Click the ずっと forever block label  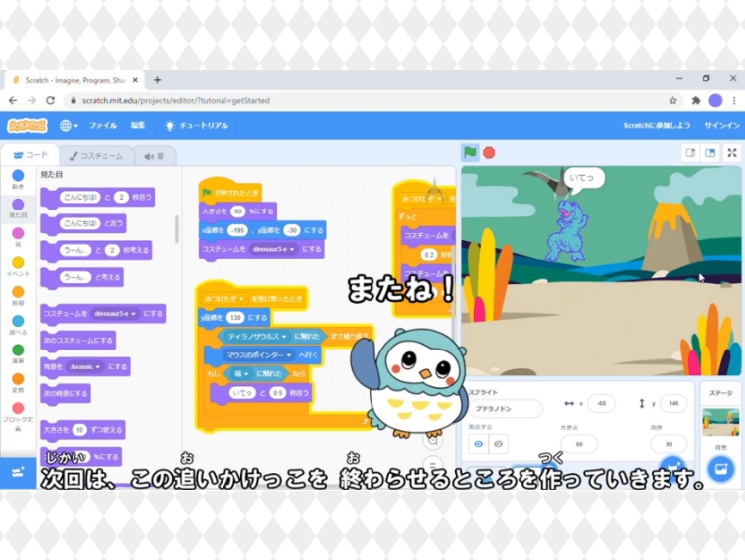[407, 217]
